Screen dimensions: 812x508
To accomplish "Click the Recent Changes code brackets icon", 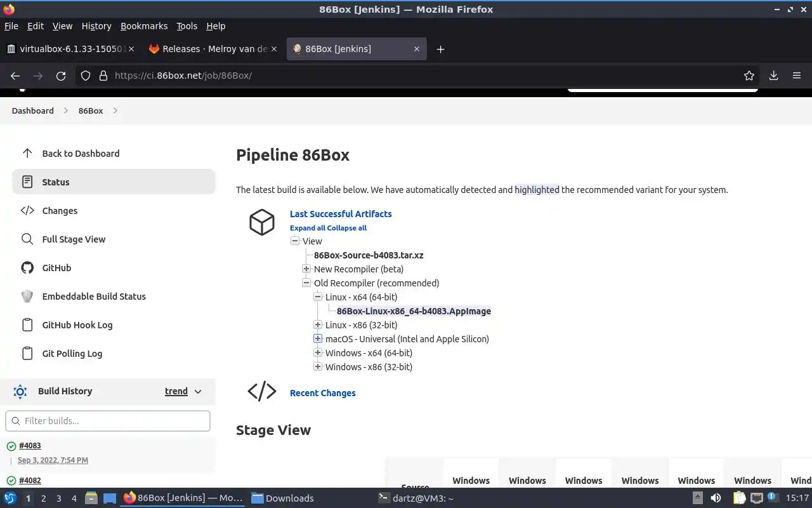I will pyautogui.click(x=262, y=391).
